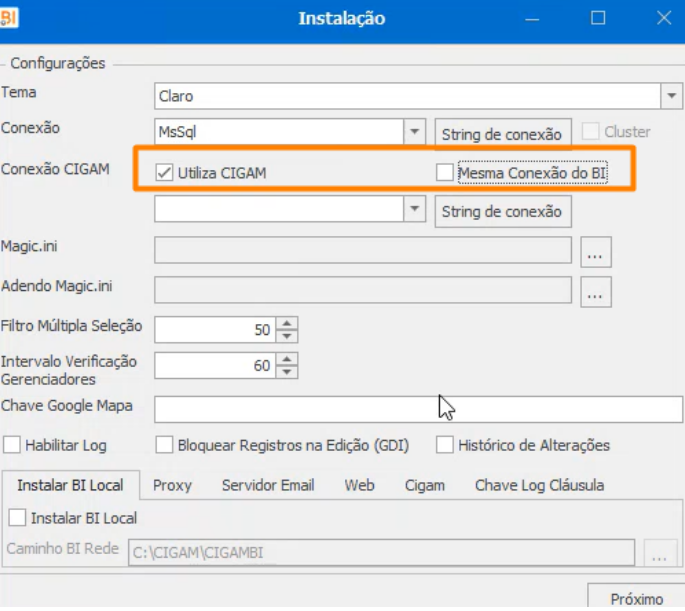Enable Mesma Conexão do BI checkbox
685x611 pixels.
pyautogui.click(x=445, y=173)
